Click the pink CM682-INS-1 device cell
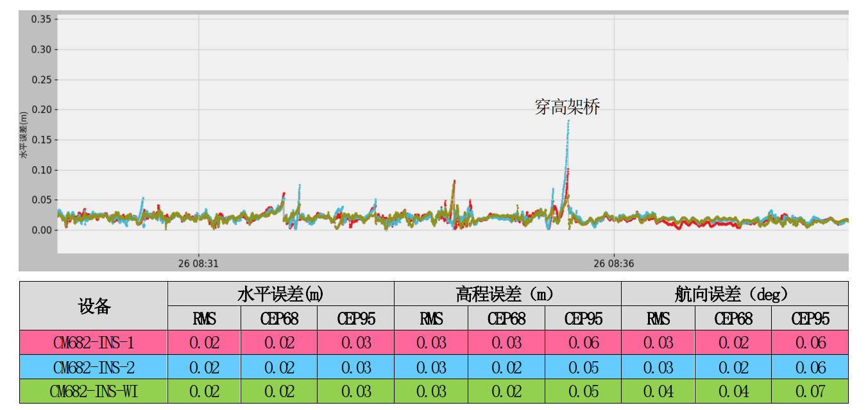 [94, 343]
